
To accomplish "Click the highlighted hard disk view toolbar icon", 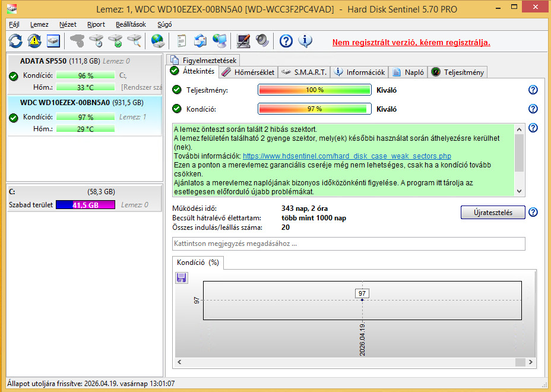I will pos(53,41).
